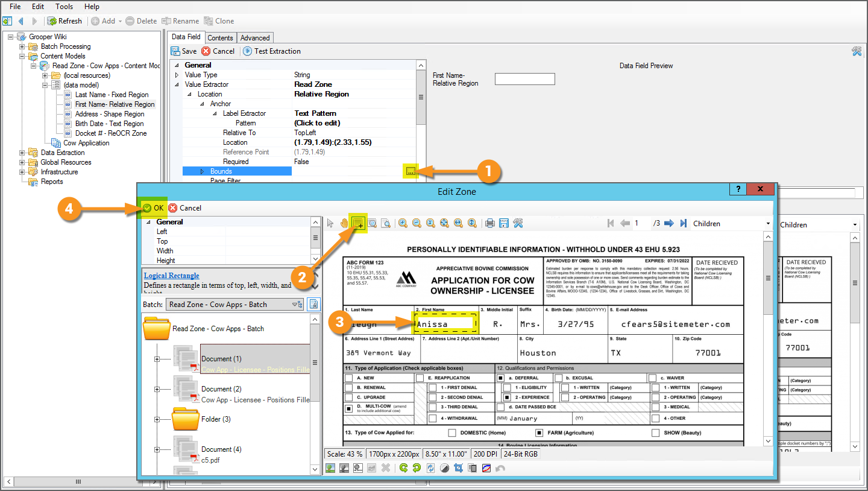Image resolution: width=868 pixels, height=491 pixels.
Task: Click the zoom in magnifier icon
Action: tap(402, 223)
